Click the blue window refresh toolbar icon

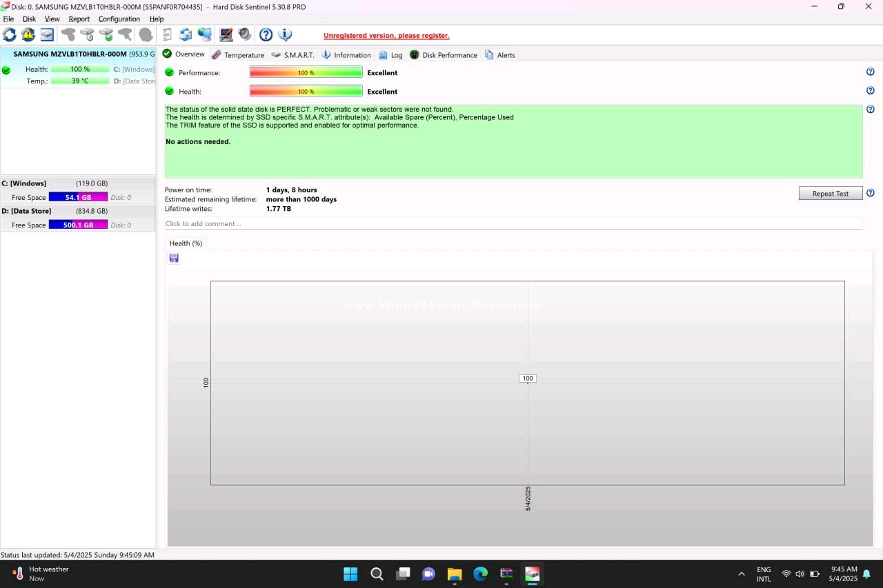186,34
